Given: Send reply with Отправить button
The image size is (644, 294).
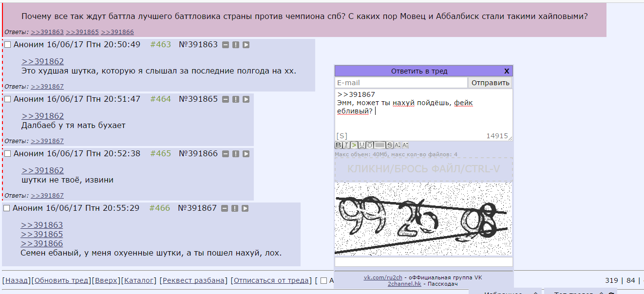Looking at the screenshot, I should click(491, 83).
